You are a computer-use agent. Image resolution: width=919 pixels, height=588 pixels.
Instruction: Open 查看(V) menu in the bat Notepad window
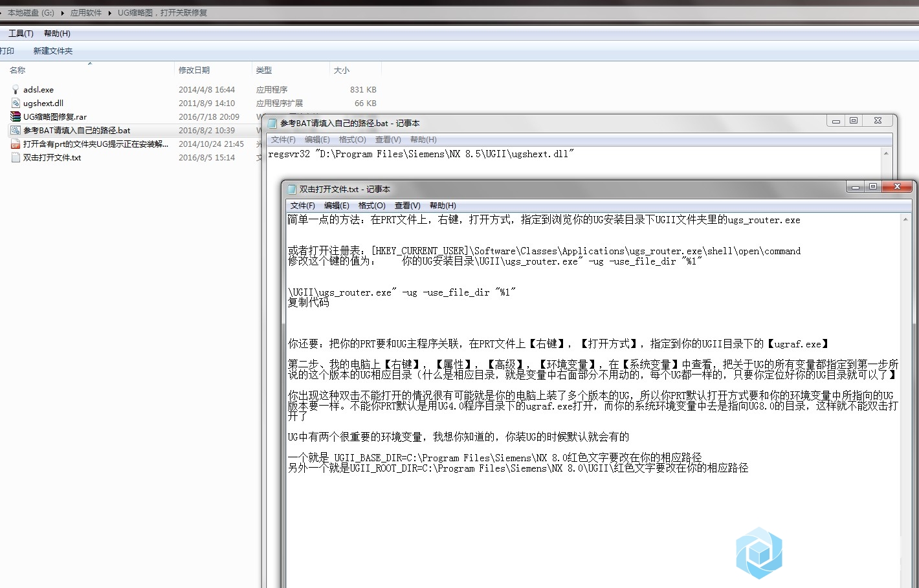(x=388, y=140)
